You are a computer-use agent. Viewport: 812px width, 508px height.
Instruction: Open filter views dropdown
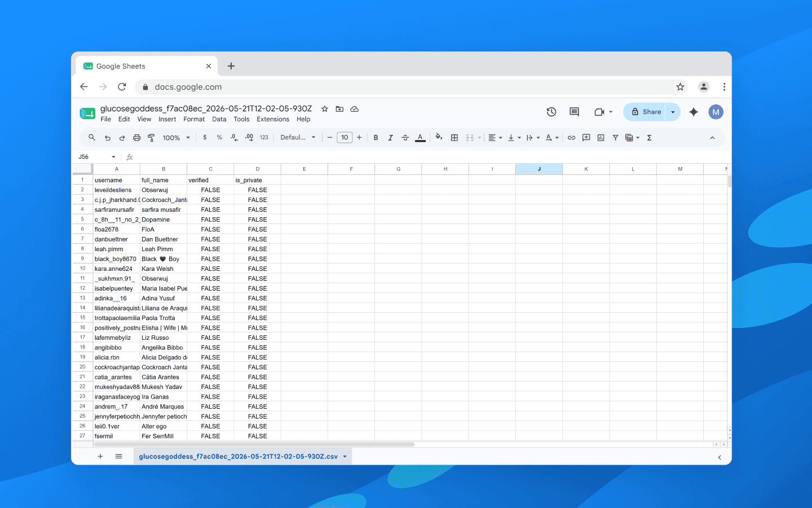click(632, 138)
